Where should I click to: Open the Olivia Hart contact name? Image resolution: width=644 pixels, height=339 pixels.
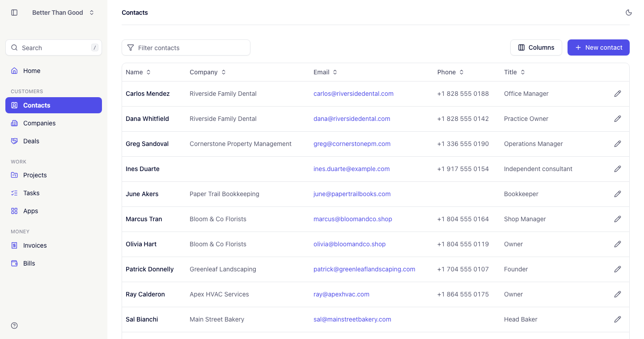141,244
